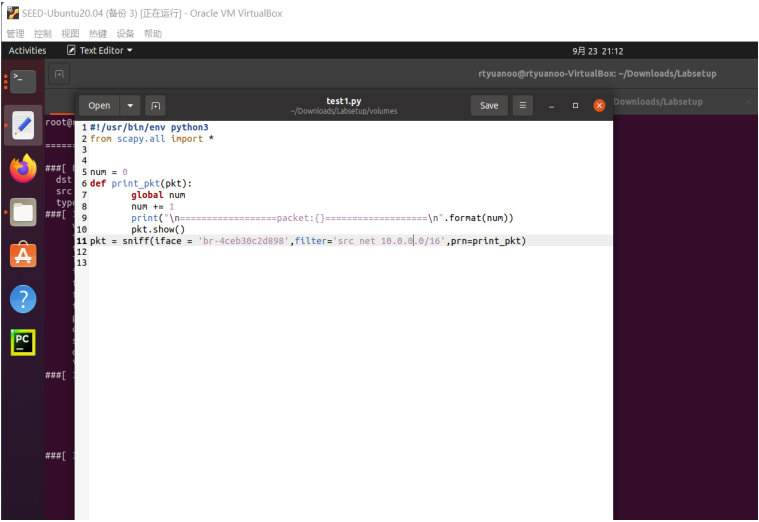Click the 'num = 0' line
Image resolution: width=759 pixels, height=522 pixels.
pyautogui.click(x=108, y=172)
